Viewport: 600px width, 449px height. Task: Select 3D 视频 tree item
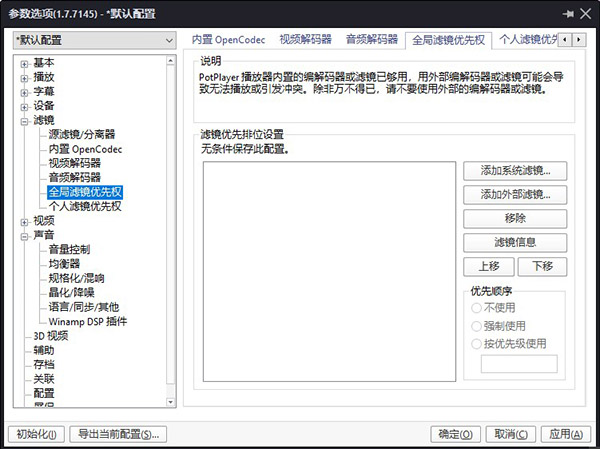coord(51,336)
